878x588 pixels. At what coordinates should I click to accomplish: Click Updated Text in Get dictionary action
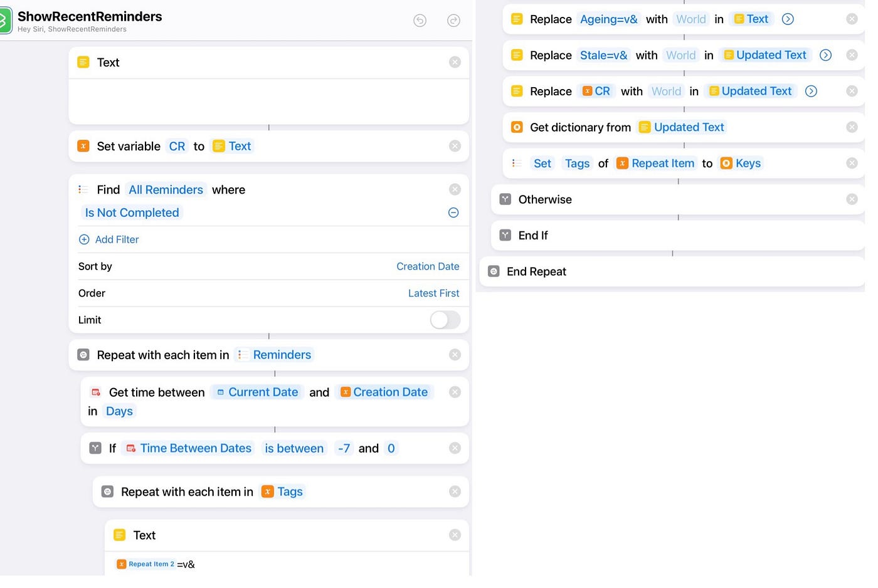682,127
